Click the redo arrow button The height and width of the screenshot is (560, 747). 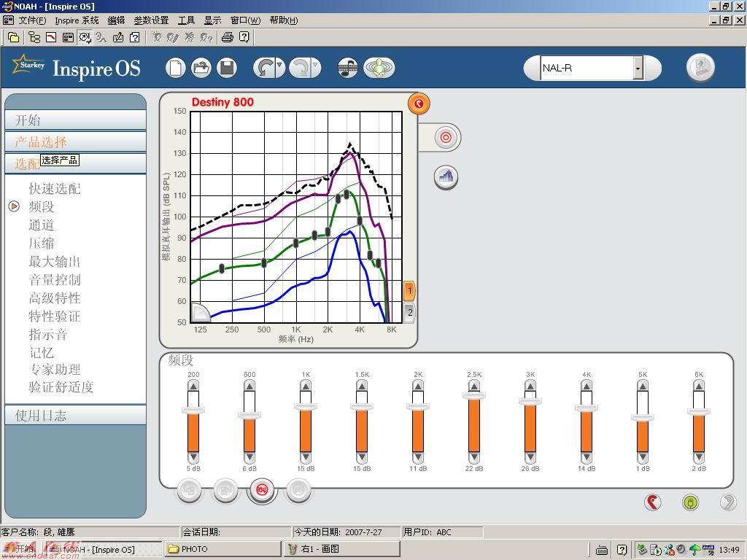300,68
